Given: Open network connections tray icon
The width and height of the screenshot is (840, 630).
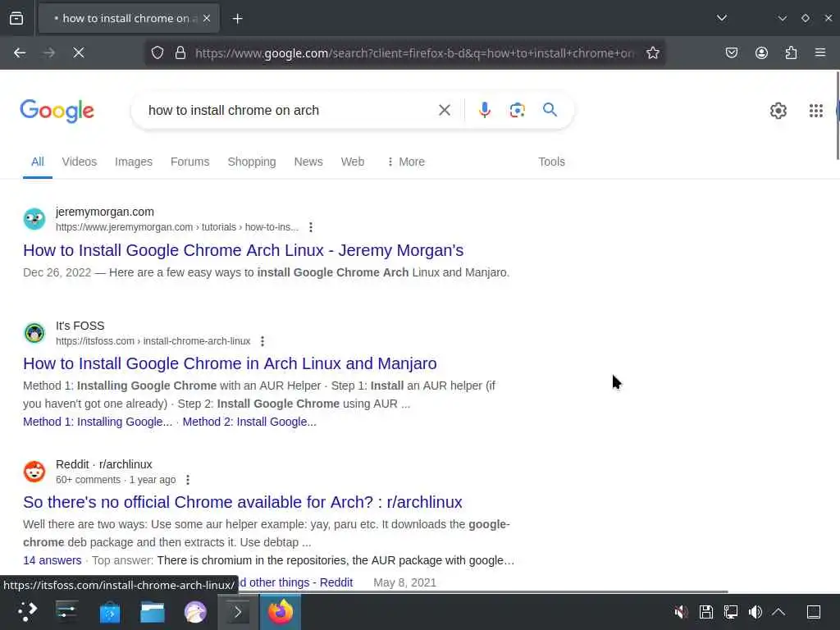Looking at the screenshot, I should pyautogui.click(x=731, y=612).
